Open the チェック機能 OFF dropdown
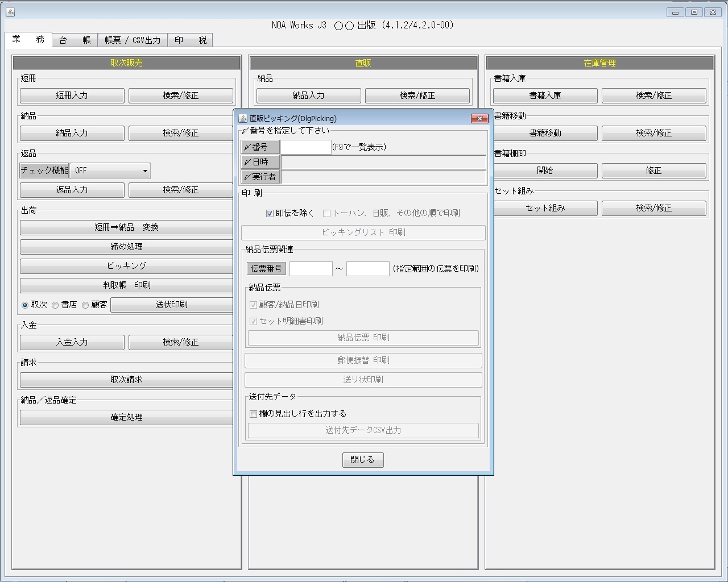This screenshot has height=582, width=728. 110,171
